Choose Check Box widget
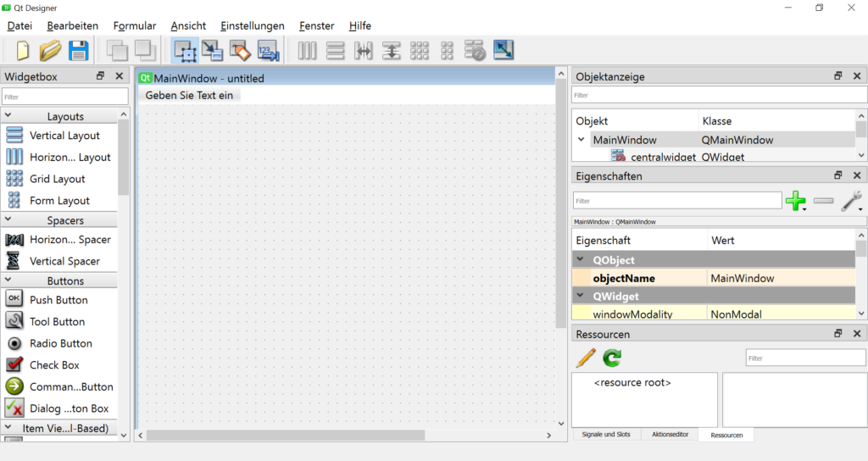 point(58,364)
